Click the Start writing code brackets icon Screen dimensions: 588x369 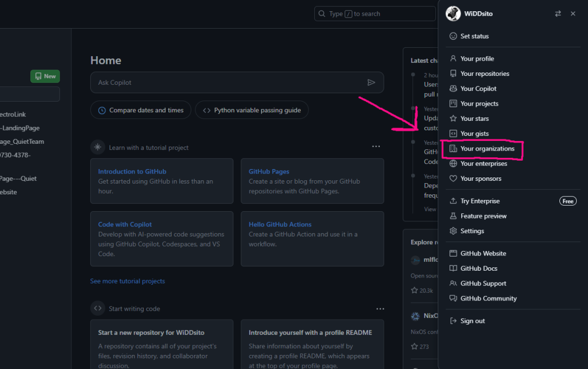98,308
